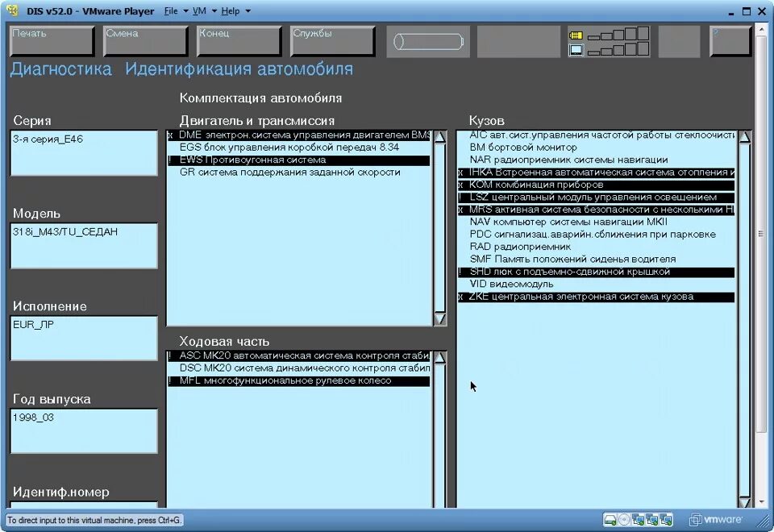Click the Исполнение field EUR_ЛР
Screen dimensions: 774x532
84,339
